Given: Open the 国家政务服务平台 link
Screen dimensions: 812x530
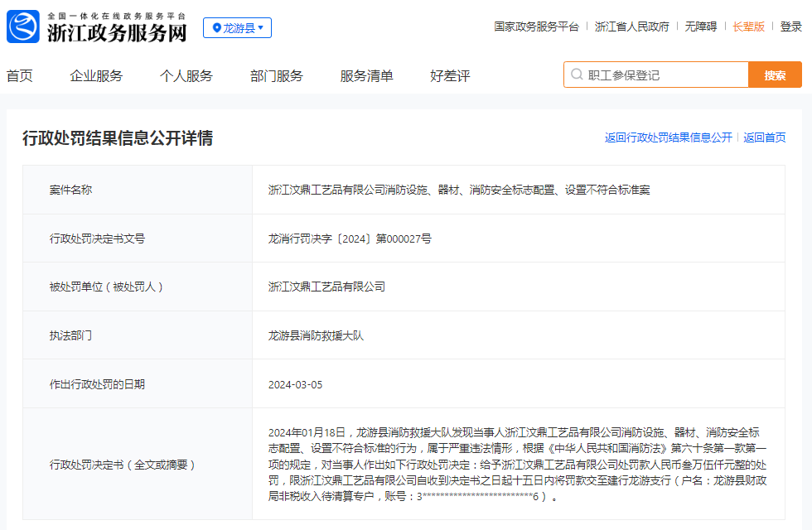Looking at the screenshot, I should pyautogui.click(x=537, y=26).
